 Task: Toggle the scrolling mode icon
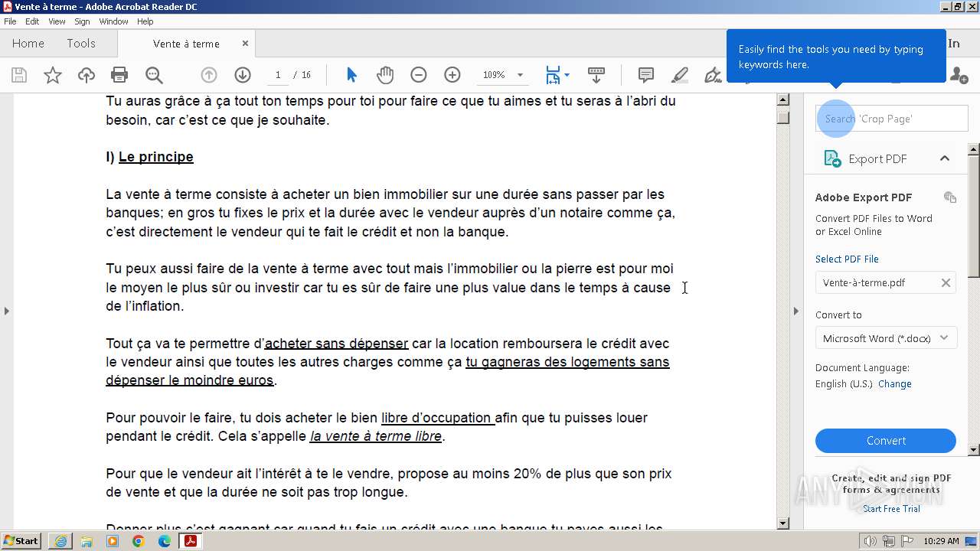(596, 75)
